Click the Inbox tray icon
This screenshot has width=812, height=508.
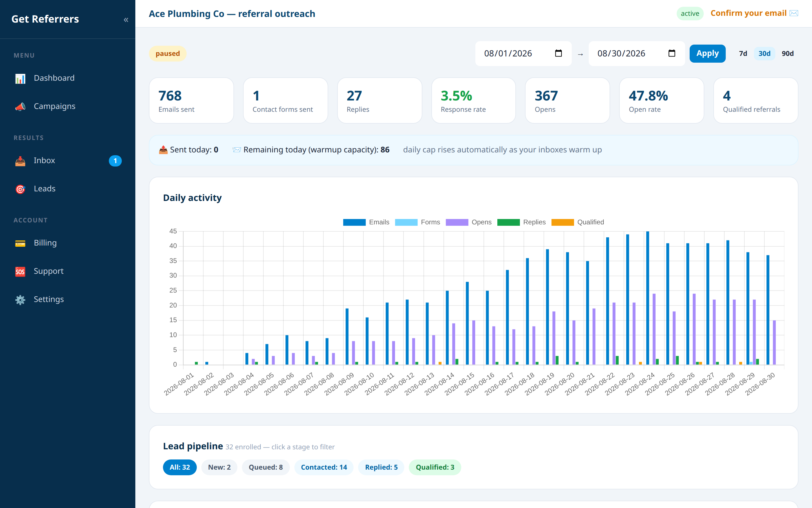point(20,161)
